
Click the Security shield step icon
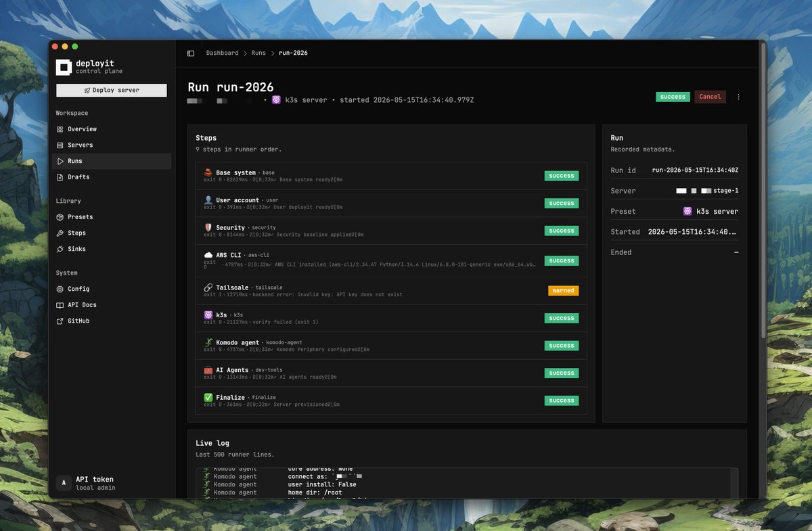208,228
